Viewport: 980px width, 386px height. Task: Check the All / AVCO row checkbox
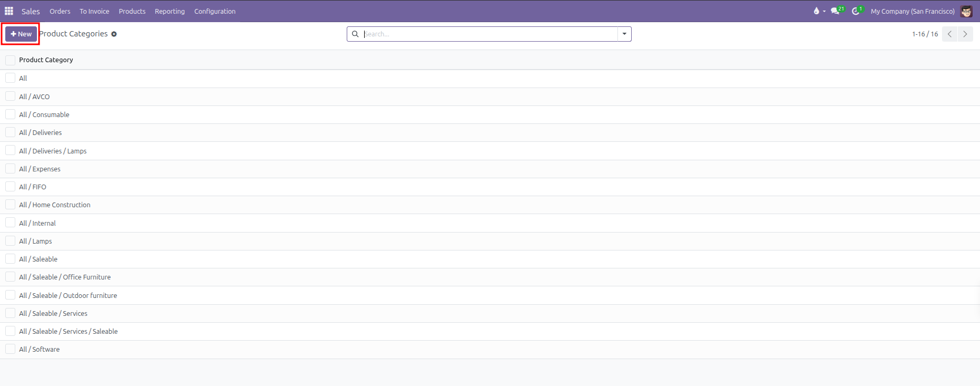coord(10,96)
